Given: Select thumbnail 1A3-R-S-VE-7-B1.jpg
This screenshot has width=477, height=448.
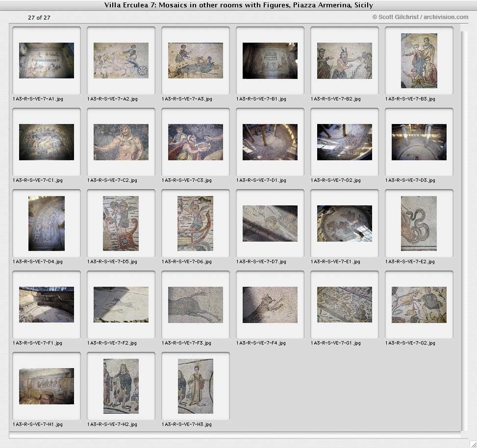Looking at the screenshot, I should tap(270, 60).
